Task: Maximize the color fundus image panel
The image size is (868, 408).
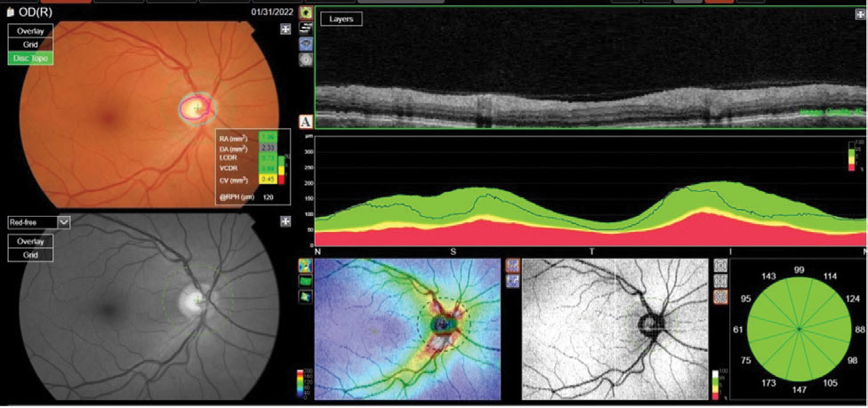Action: click(285, 29)
